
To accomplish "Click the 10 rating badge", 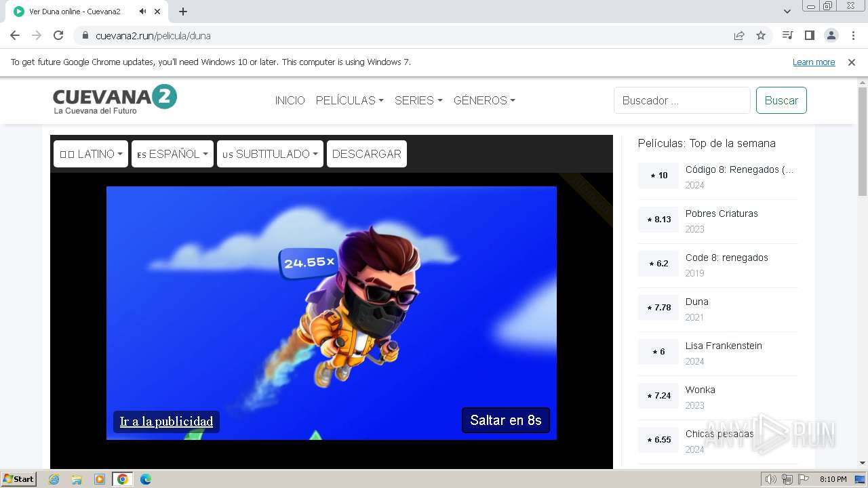I will click(658, 176).
